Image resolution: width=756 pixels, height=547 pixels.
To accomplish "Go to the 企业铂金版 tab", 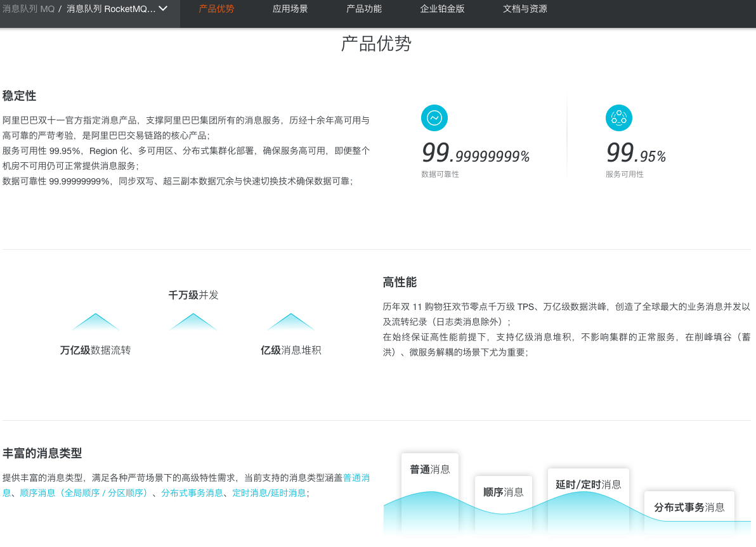I will (x=442, y=9).
